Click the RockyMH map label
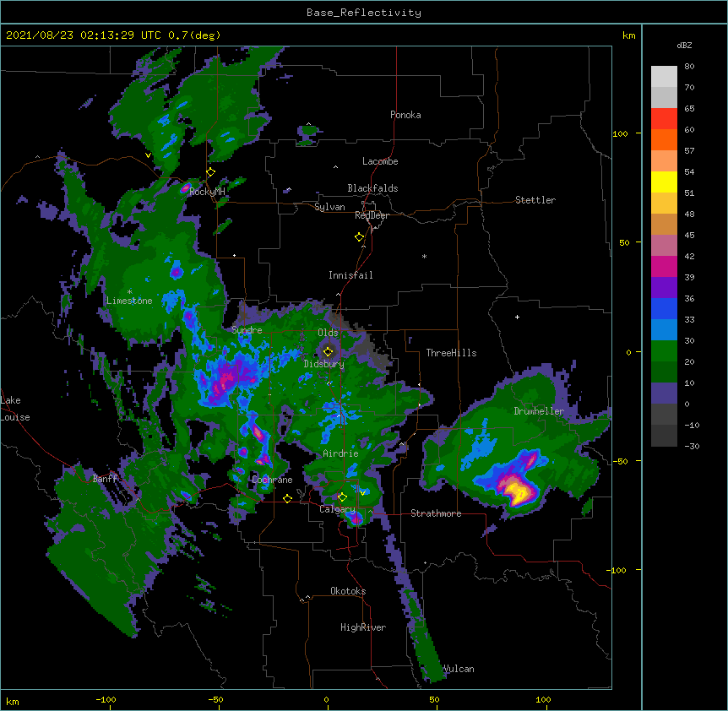Screen dimensions: 728x711 point(207,192)
